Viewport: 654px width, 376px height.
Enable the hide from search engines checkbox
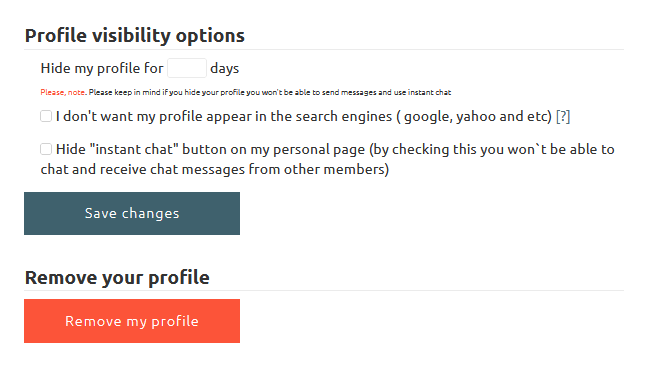coord(46,116)
